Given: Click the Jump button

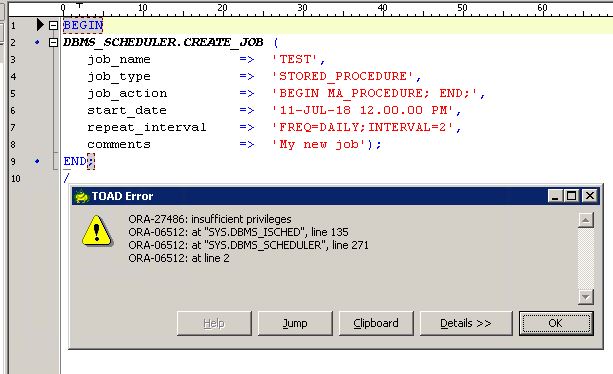Looking at the screenshot, I should [x=295, y=323].
